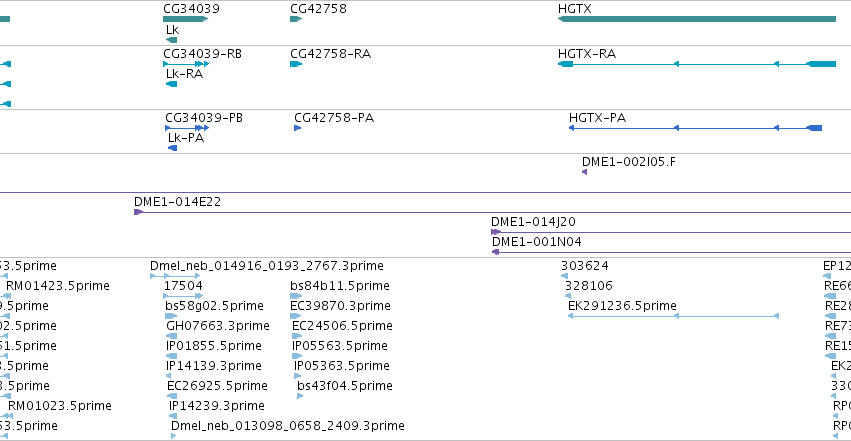Click the HGTX-PA coding sequence line
851x441 pixels.
pos(695,128)
